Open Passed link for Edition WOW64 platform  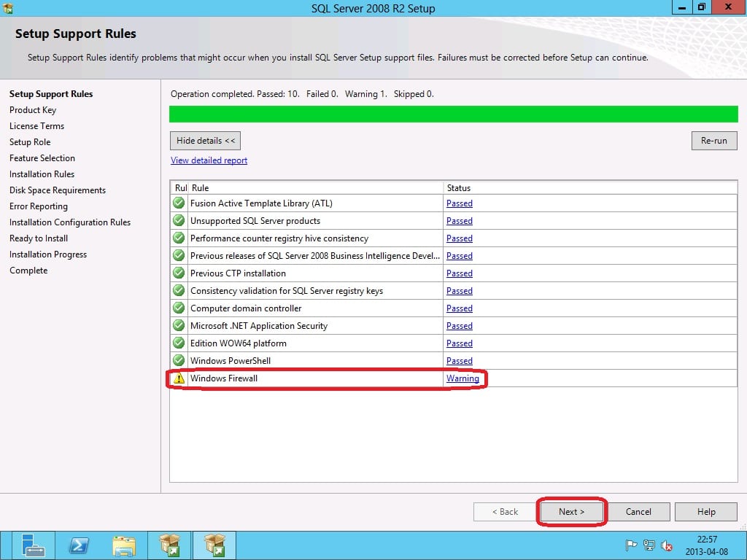point(460,343)
